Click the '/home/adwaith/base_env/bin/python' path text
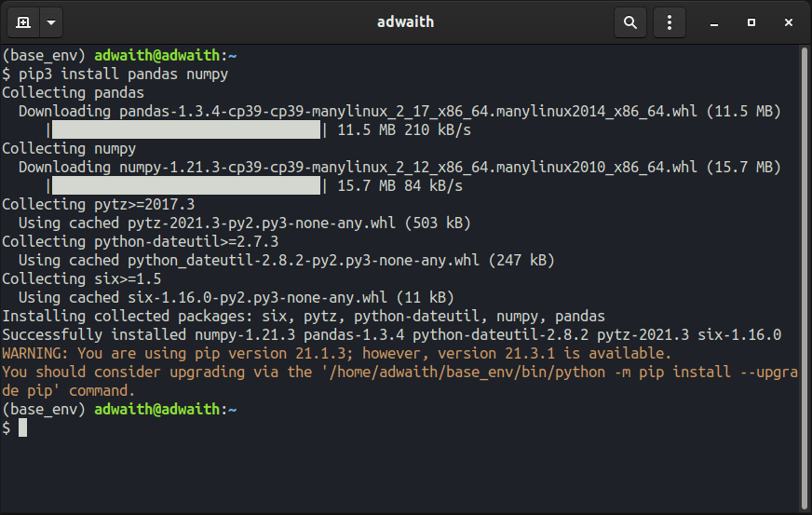Screen dimensions: 812x515 click(x=467, y=373)
